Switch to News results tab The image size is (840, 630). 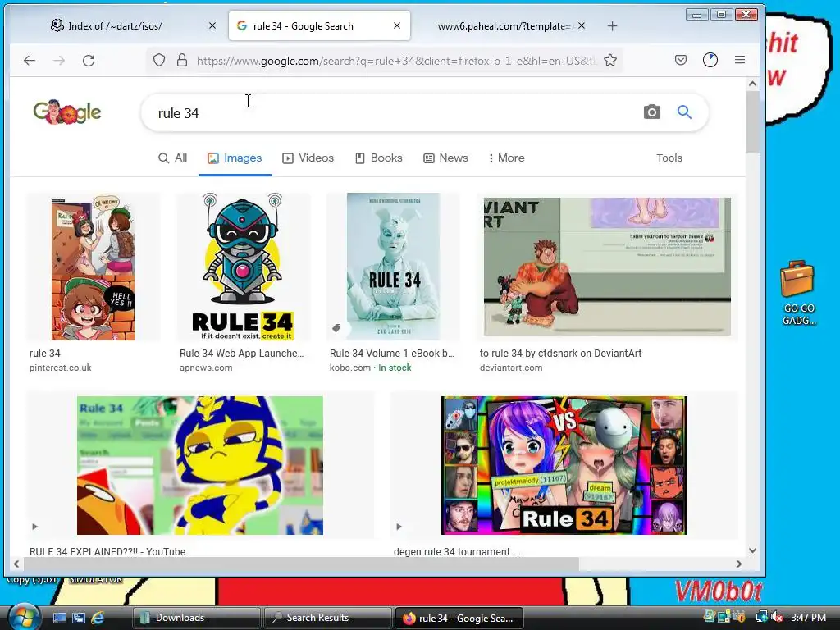[x=445, y=158]
